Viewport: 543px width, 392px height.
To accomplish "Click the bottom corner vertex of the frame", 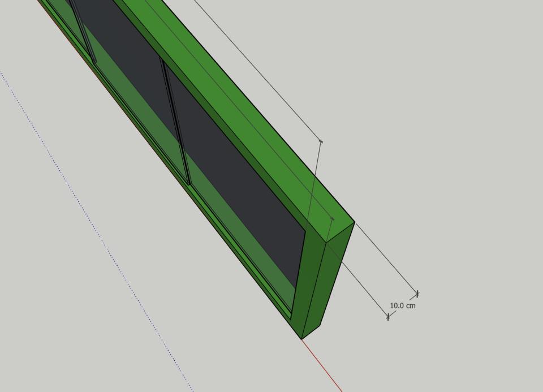I will tap(301, 339).
